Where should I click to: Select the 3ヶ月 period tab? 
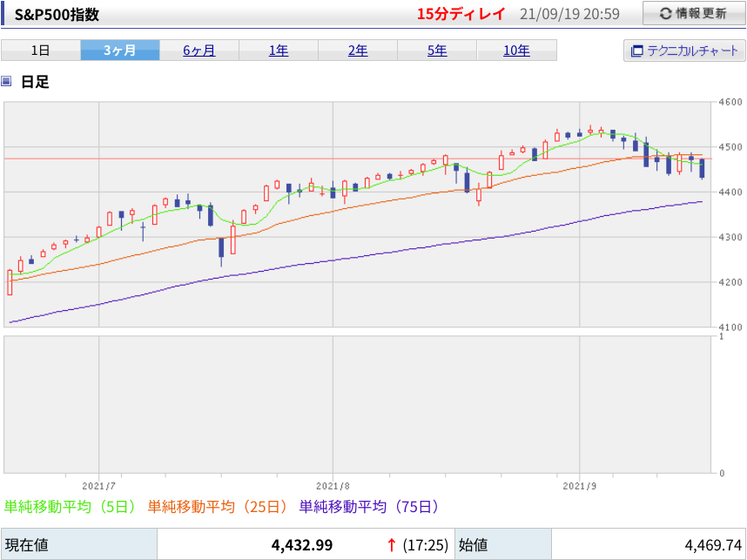120,50
